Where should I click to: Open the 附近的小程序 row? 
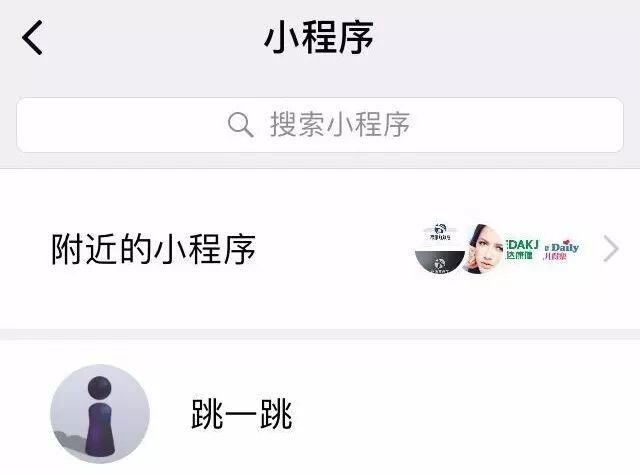(320, 249)
